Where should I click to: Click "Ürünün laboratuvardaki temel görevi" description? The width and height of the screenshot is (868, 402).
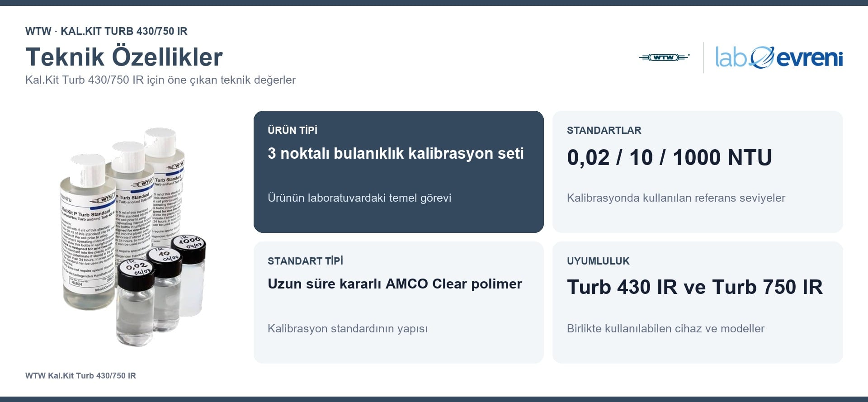(359, 198)
